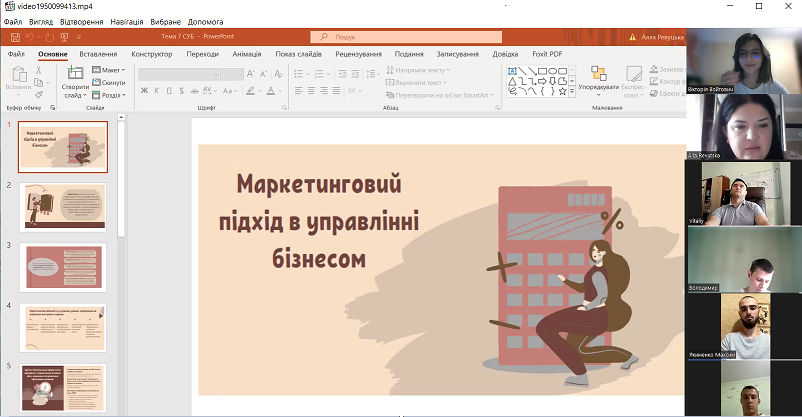Viewport: 802px width, 417px height.
Task: Toggle bold formatting Ж
Action: point(144,91)
